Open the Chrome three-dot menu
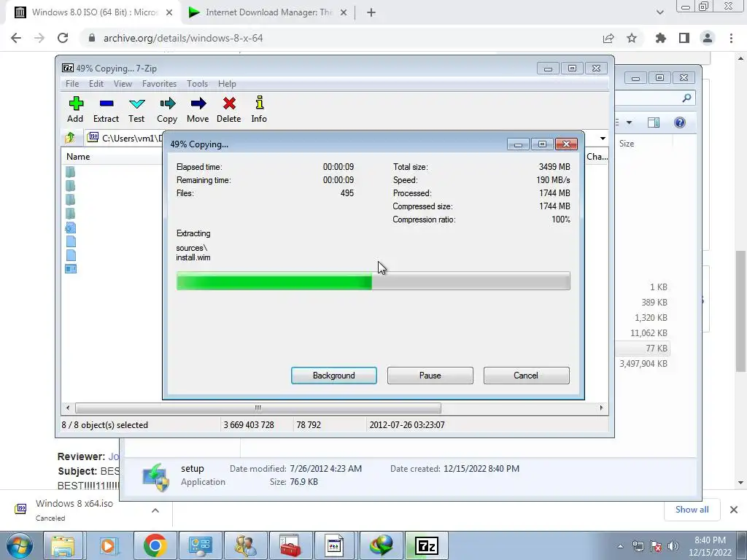This screenshot has height=560, width=747. (x=731, y=38)
